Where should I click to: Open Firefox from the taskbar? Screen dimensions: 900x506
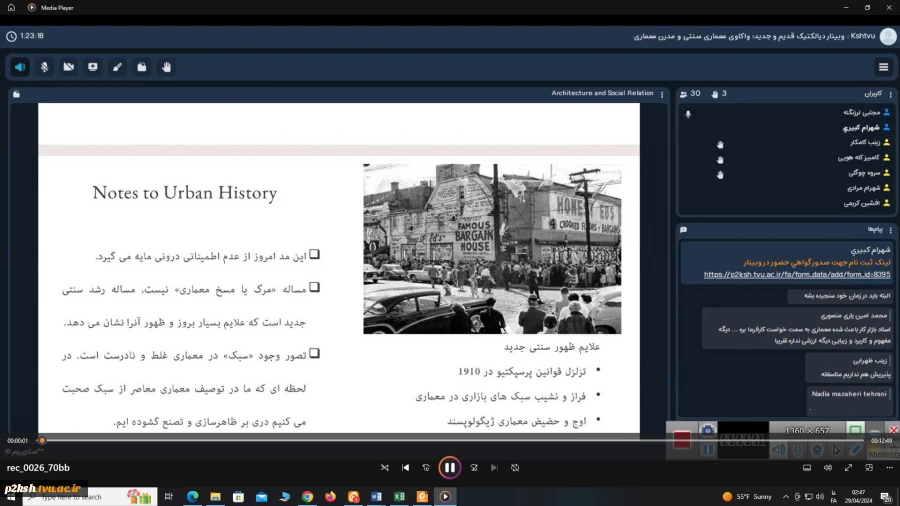pos(330,497)
